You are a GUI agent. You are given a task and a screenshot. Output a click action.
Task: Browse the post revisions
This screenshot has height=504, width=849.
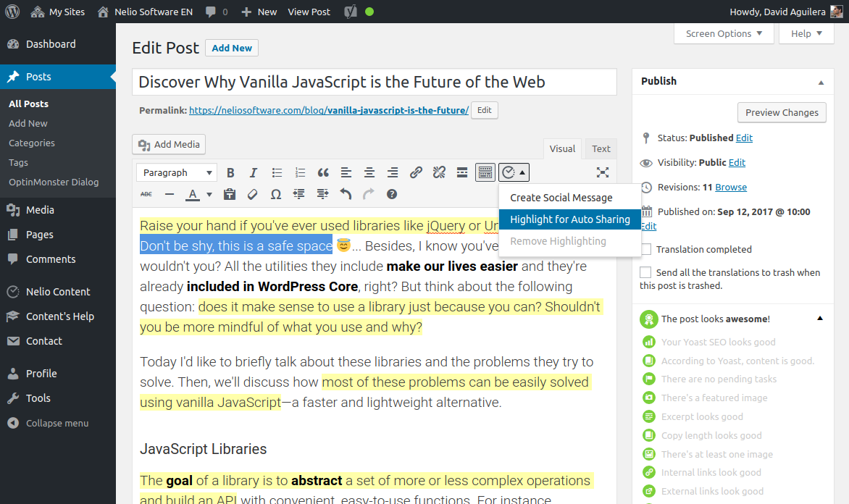[731, 188]
